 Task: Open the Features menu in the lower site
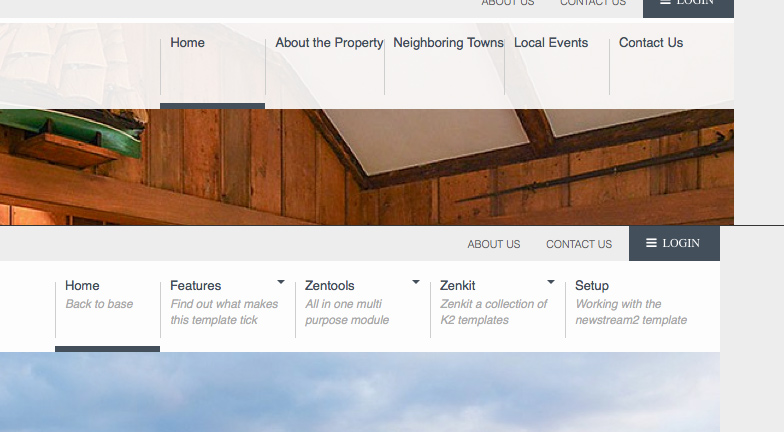[196, 286]
